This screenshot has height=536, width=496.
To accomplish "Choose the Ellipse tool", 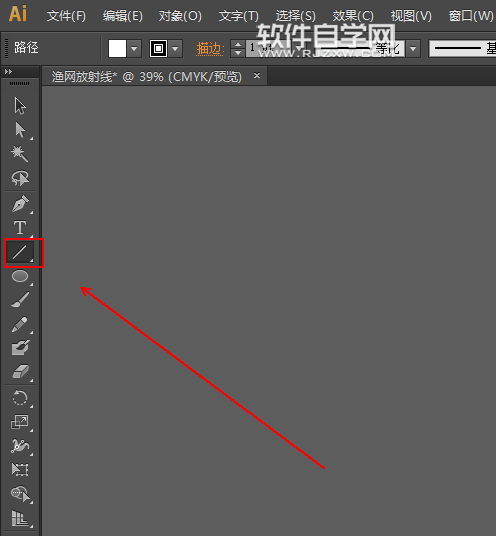I will click(x=20, y=276).
